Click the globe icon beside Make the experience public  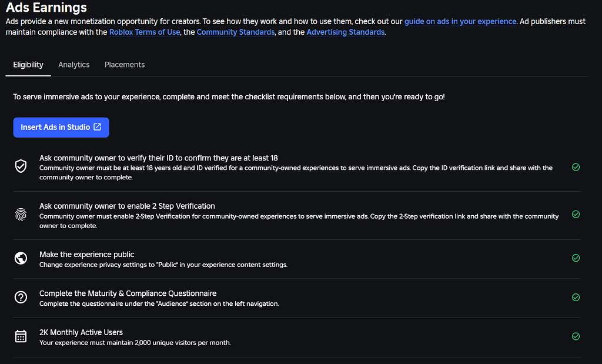click(21, 258)
